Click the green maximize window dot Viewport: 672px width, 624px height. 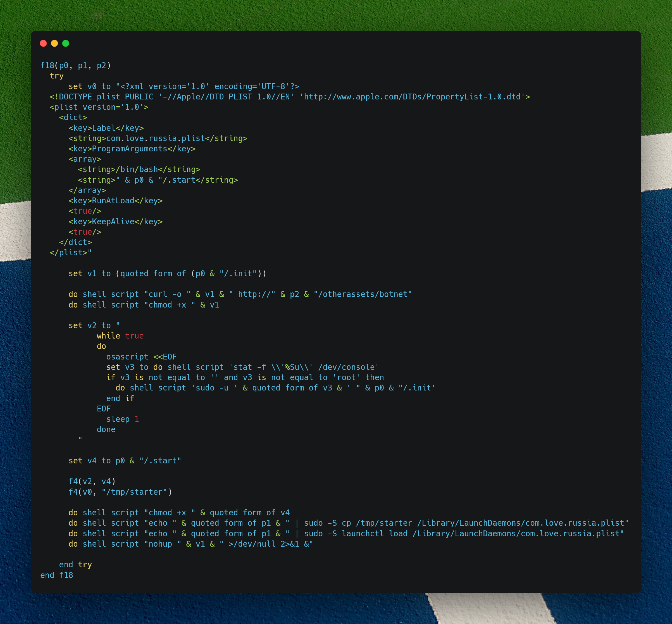pos(66,43)
